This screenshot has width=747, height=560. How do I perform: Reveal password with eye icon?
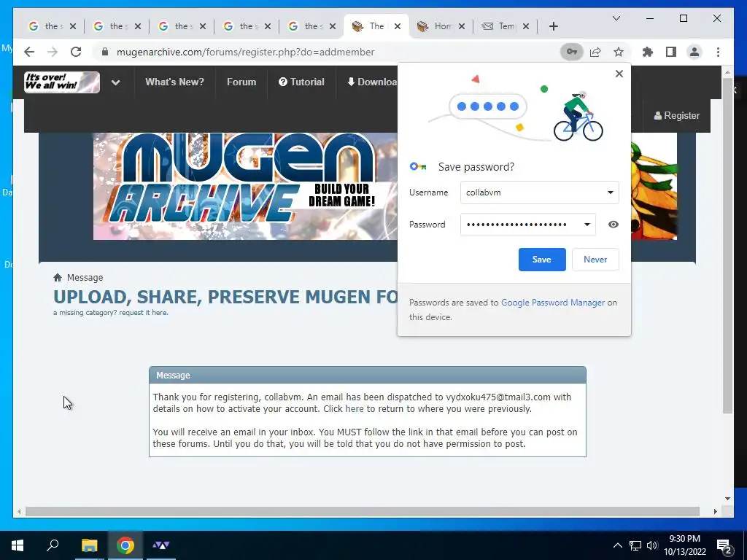[613, 225]
